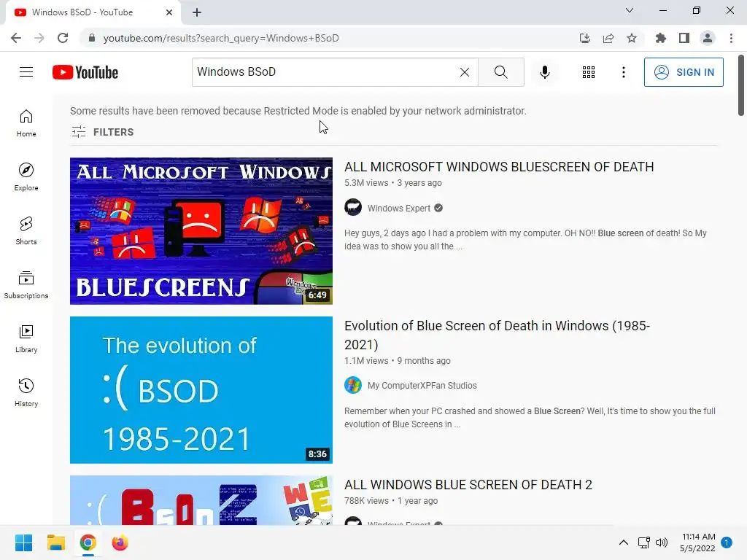Reload the page in Chrome
The image size is (747, 560).
point(63,38)
